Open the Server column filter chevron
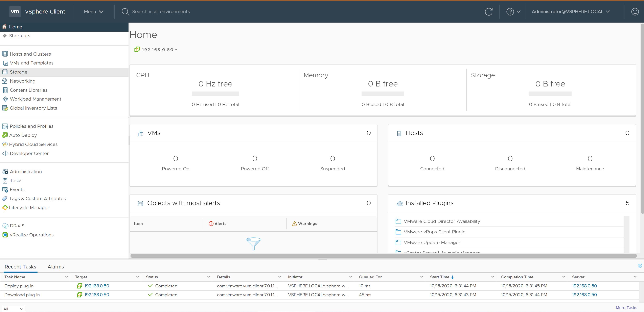644x312 pixels. 635,277
